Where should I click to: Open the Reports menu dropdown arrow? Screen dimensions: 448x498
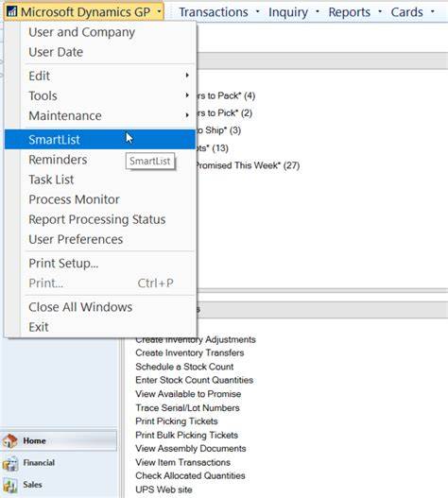[380, 11]
